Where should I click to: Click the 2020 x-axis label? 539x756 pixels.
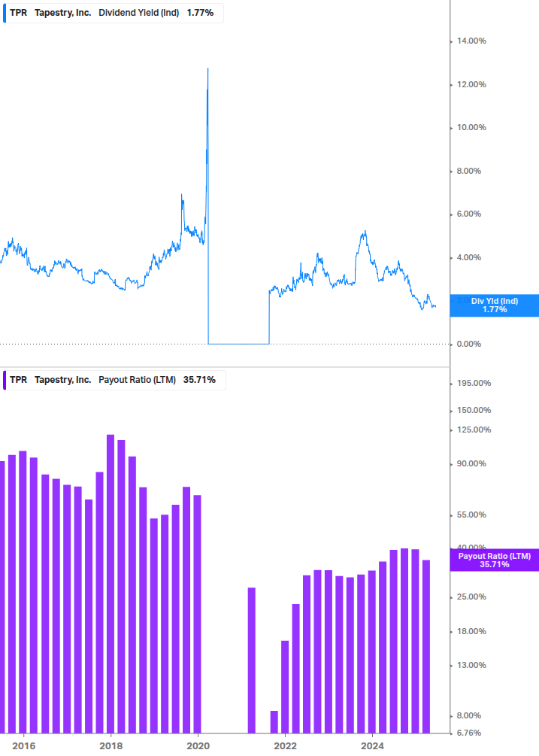click(198, 746)
